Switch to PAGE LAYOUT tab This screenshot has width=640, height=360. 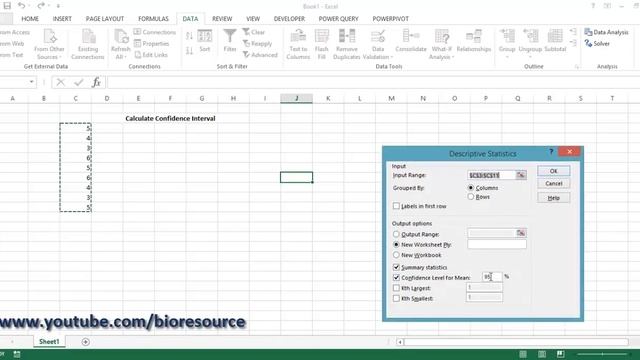105,19
